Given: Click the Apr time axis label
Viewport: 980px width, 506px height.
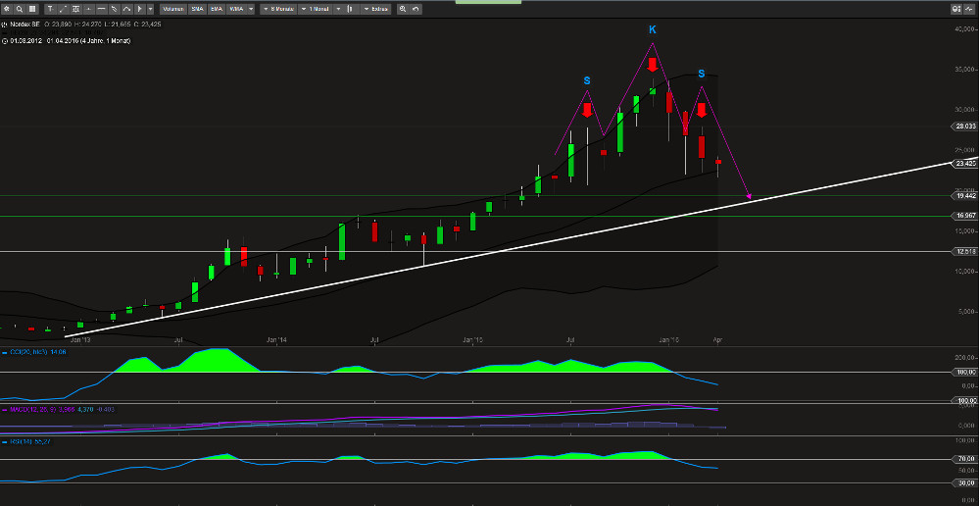Looking at the screenshot, I should coord(718,340).
